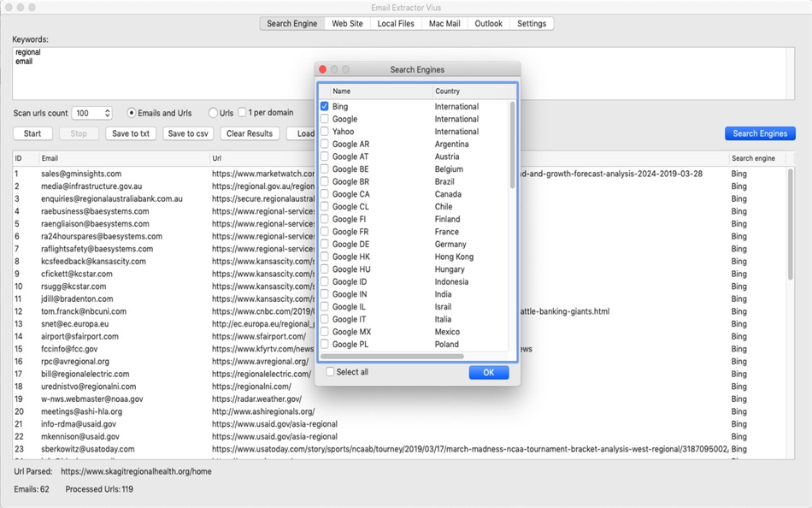Click Save to txt button
This screenshot has width=812, height=508.
coord(131,133)
